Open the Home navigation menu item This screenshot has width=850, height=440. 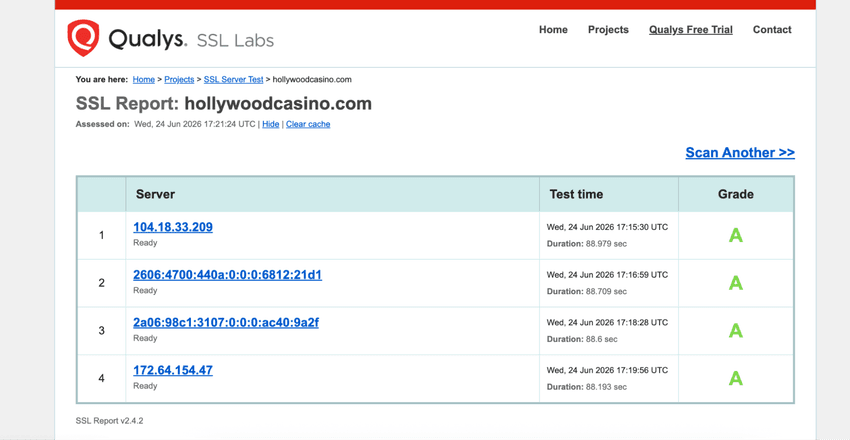coord(553,30)
